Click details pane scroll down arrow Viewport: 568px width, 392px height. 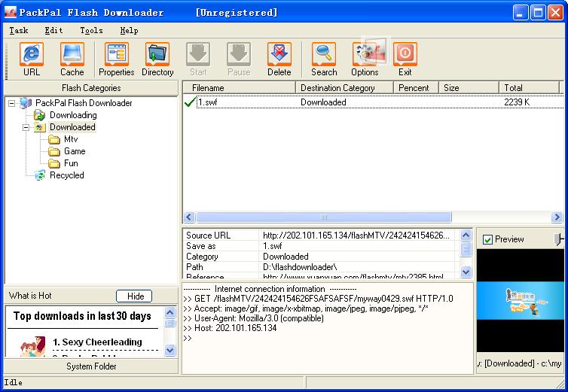(466, 272)
